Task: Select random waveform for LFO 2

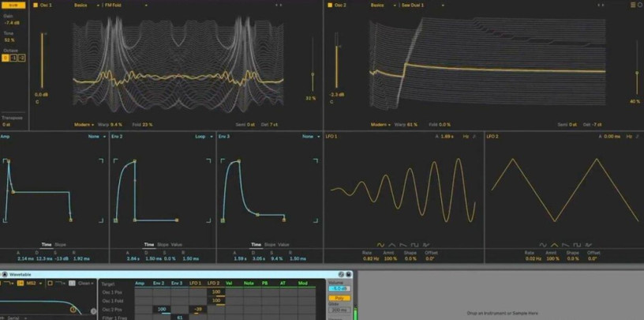Action: (x=589, y=245)
